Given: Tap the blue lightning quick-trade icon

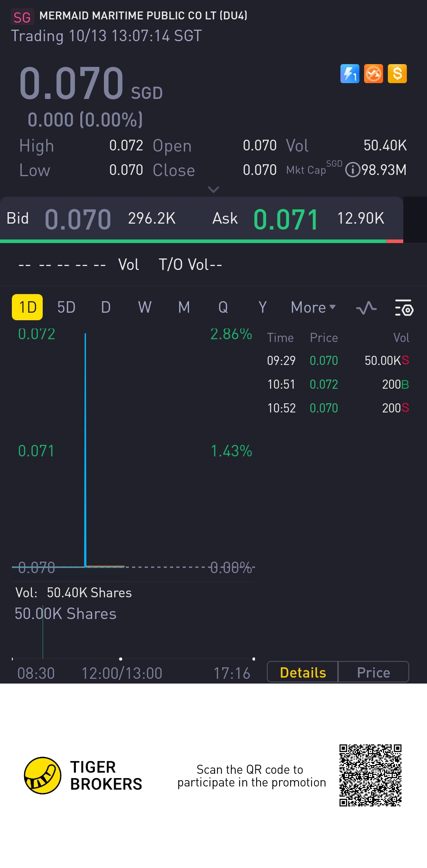Looking at the screenshot, I should click(x=350, y=74).
